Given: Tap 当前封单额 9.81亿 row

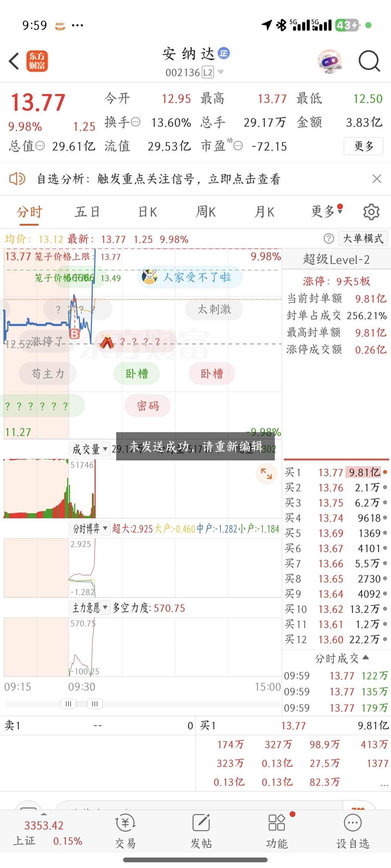Looking at the screenshot, I should 336,298.
